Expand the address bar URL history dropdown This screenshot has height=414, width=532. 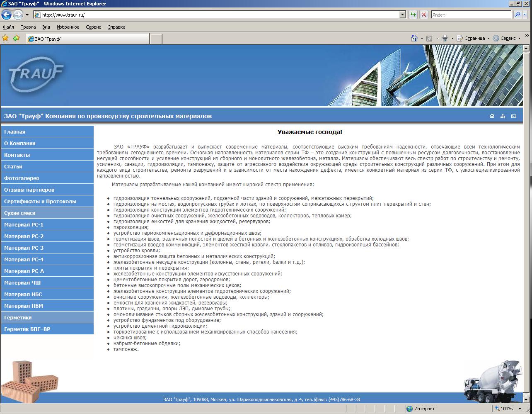pos(402,15)
